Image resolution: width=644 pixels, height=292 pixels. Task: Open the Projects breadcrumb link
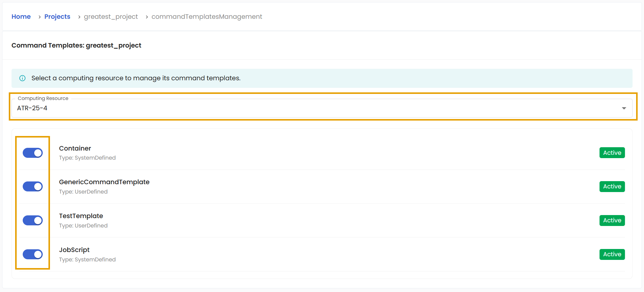57,17
